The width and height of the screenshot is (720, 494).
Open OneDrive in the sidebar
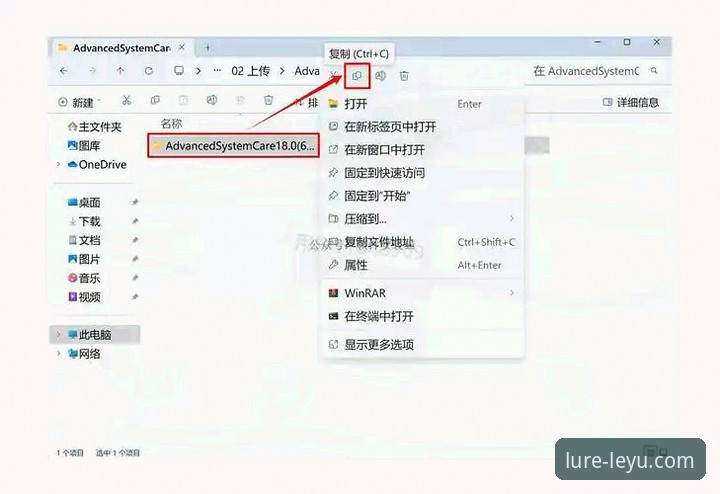(x=97, y=164)
